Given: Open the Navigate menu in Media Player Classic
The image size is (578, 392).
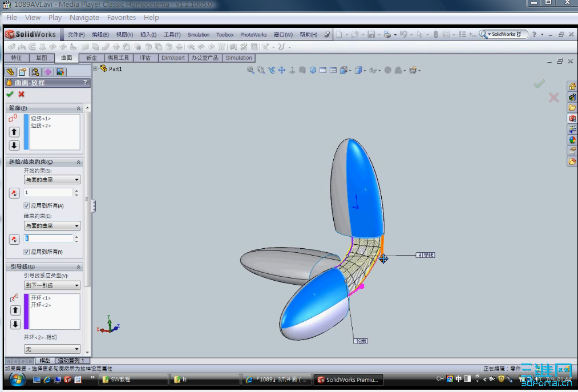Looking at the screenshot, I should [84, 17].
